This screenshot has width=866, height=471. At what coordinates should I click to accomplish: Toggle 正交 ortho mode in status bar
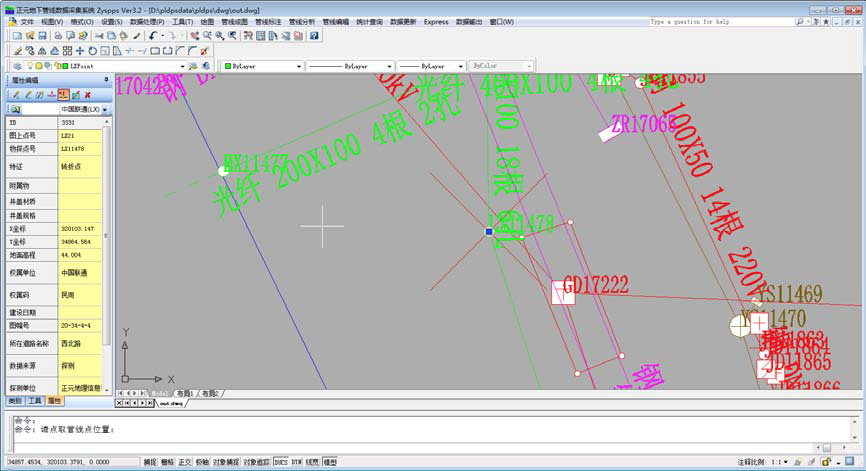coord(184,462)
